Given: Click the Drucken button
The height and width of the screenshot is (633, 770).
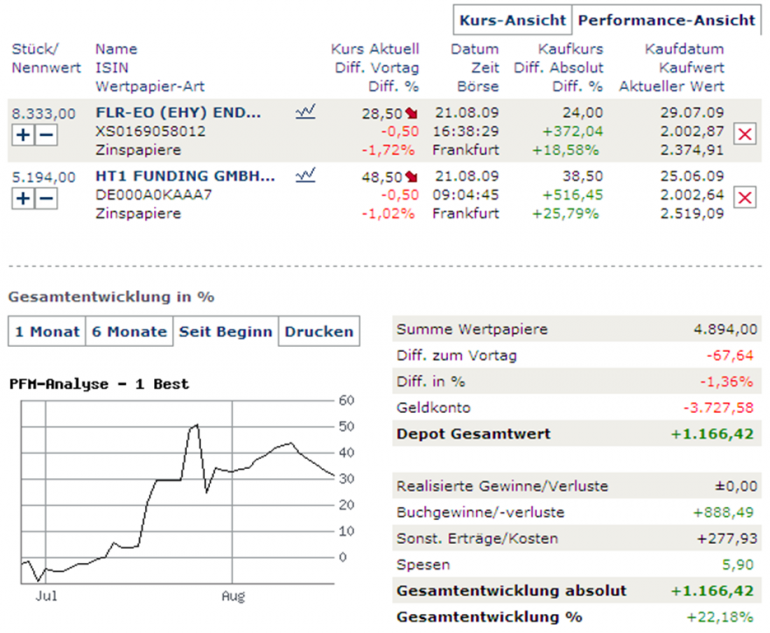Looking at the screenshot, I should tap(317, 332).
